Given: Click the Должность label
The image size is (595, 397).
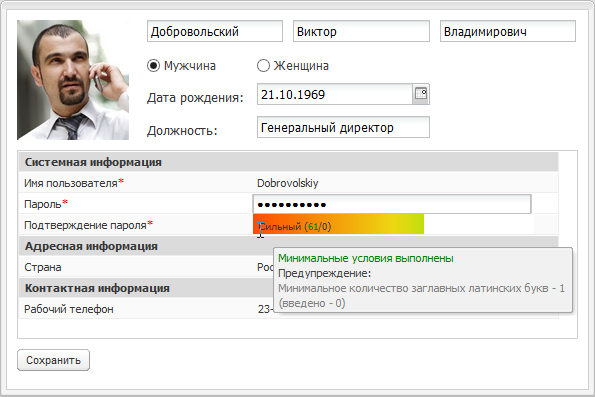Looking at the screenshot, I should [182, 131].
